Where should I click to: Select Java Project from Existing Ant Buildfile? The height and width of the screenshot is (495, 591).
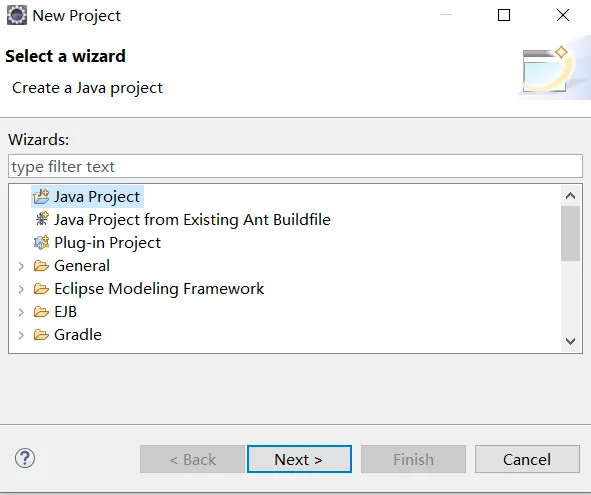192,220
